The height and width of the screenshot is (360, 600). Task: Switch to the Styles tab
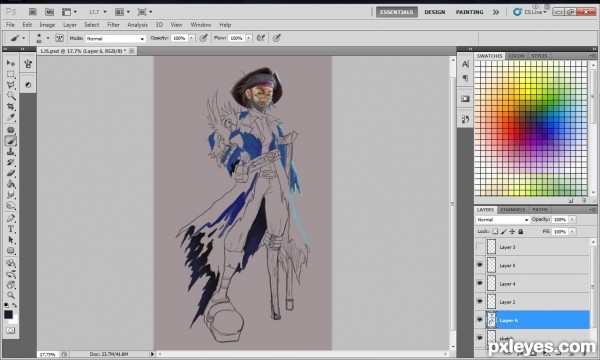pos(539,56)
